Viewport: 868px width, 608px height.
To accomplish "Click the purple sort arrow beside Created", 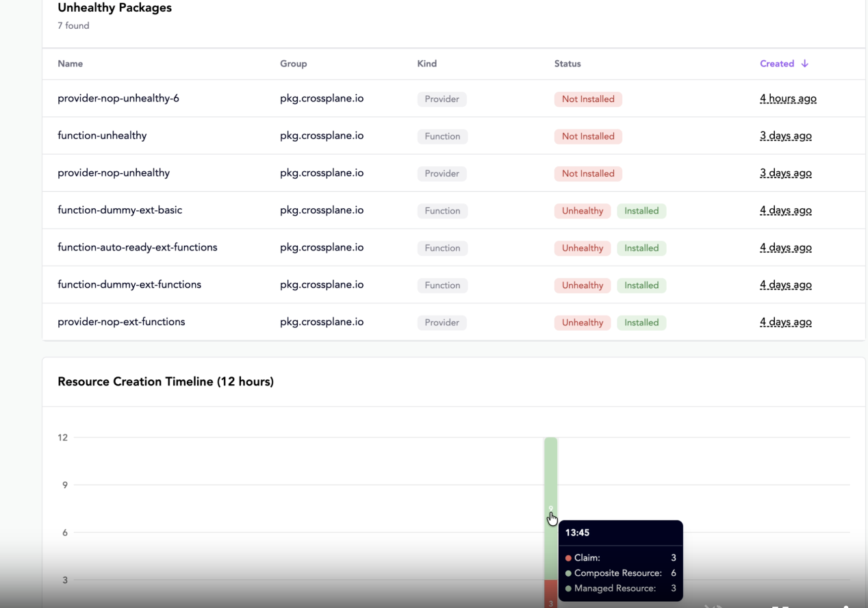I will [805, 63].
